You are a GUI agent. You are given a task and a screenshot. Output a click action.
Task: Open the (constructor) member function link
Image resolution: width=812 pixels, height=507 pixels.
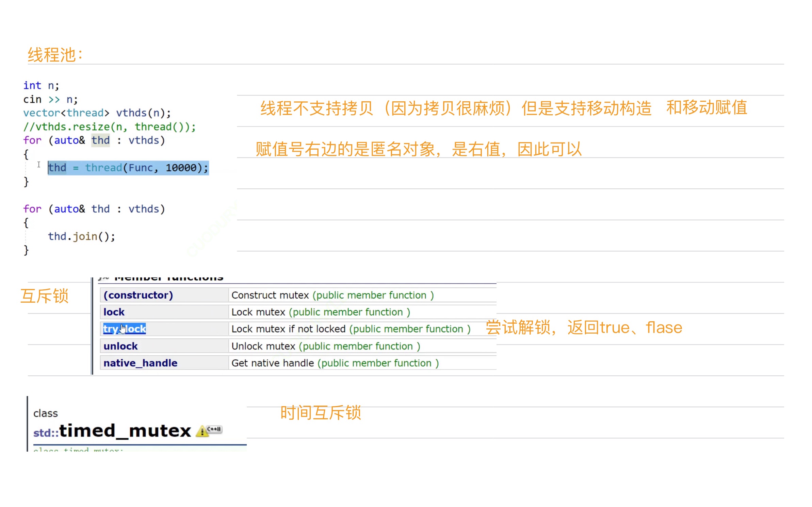click(138, 295)
